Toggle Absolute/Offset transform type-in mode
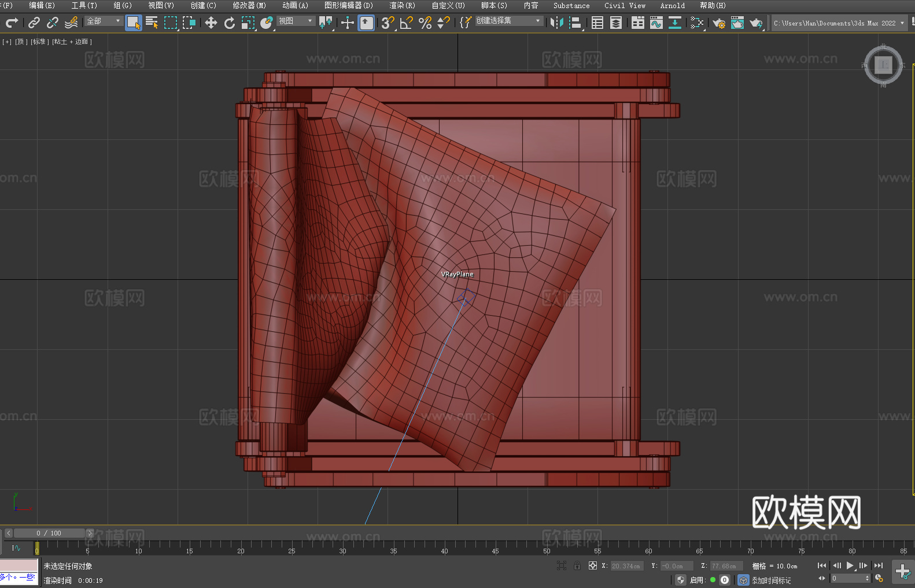 coord(593,565)
